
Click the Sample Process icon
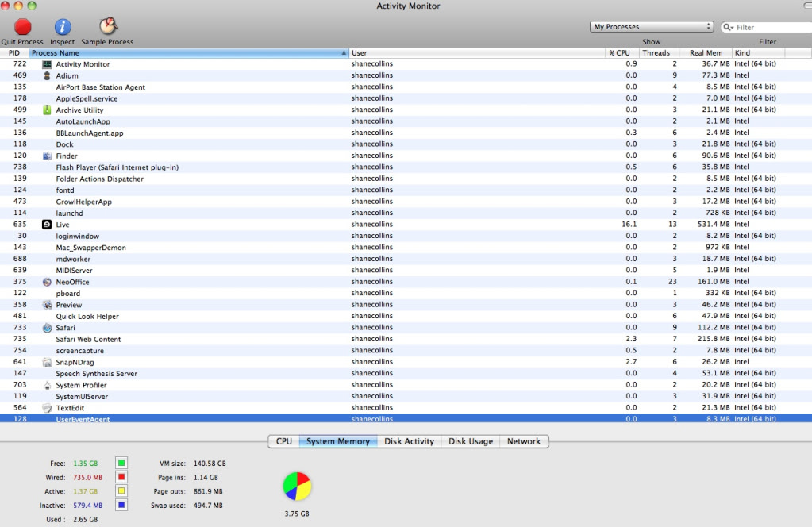tap(108, 26)
